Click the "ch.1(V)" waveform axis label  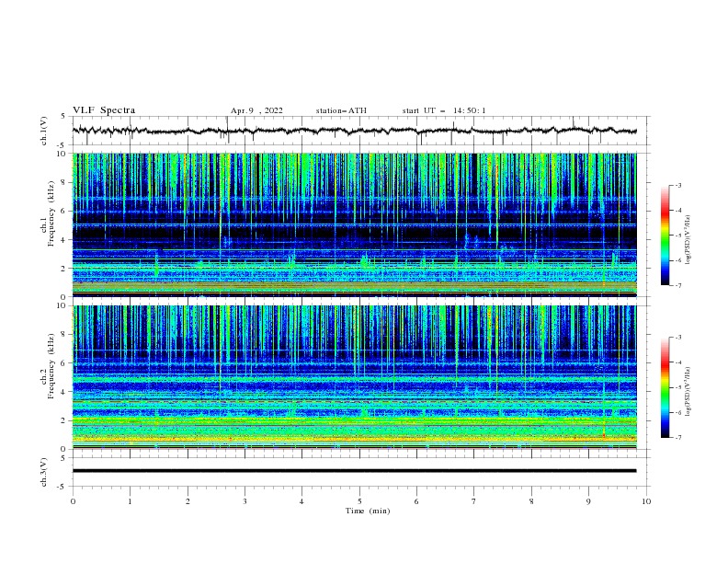(x=44, y=131)
